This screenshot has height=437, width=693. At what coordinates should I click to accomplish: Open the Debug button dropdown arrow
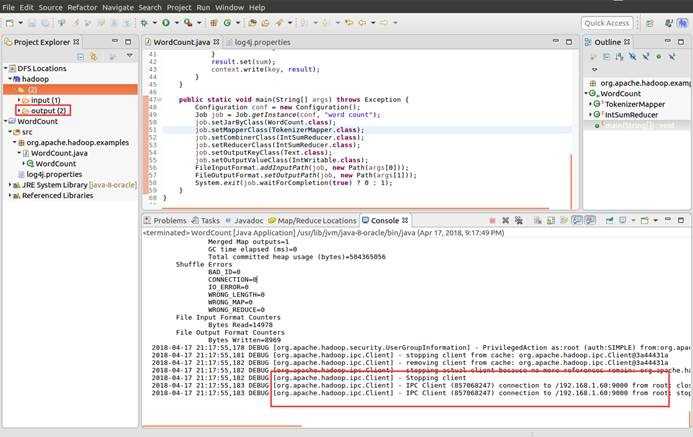click(155, 23)
